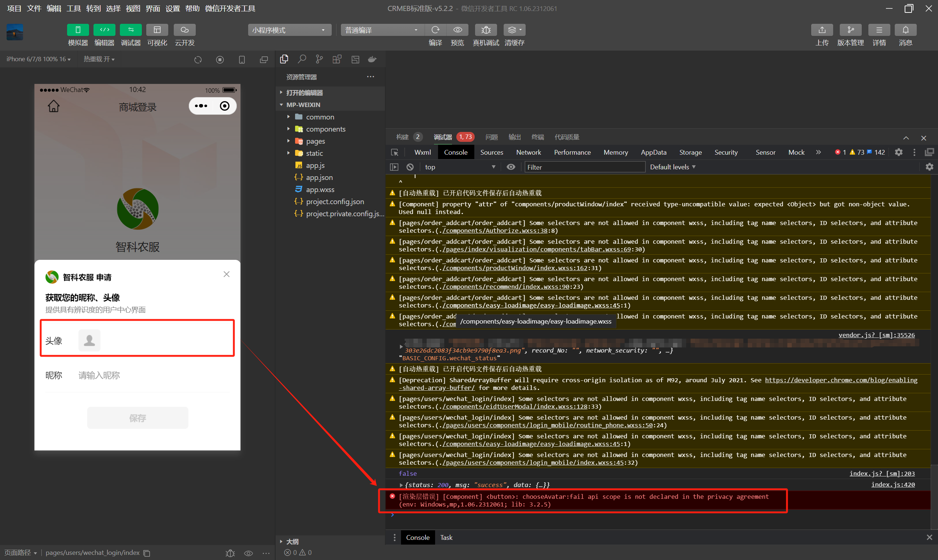Image resolution: width=938 pixels, height=560 pixels.
Task: Show more devtools tabs chevron
Action: point(818,152)
